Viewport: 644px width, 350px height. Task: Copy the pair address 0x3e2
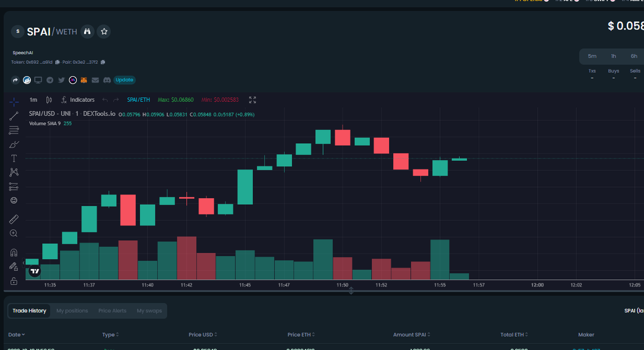(x=103, y=62)
